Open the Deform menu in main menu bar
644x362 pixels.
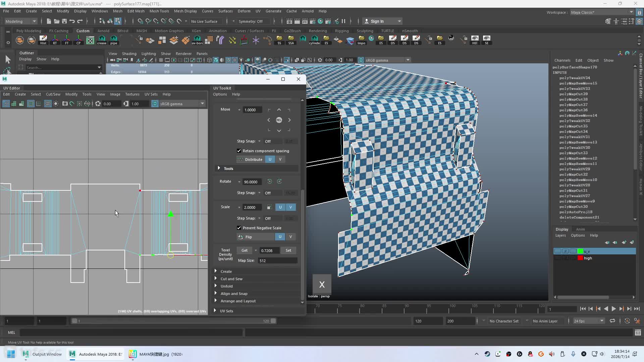pyautogui.click(x=244, y=11)
